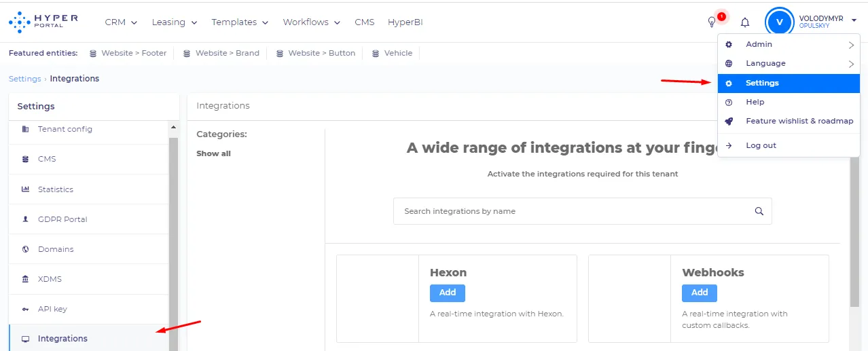Click the Integrations monitor icon
This screenshot has width=868, height=351.
(25, 339)
